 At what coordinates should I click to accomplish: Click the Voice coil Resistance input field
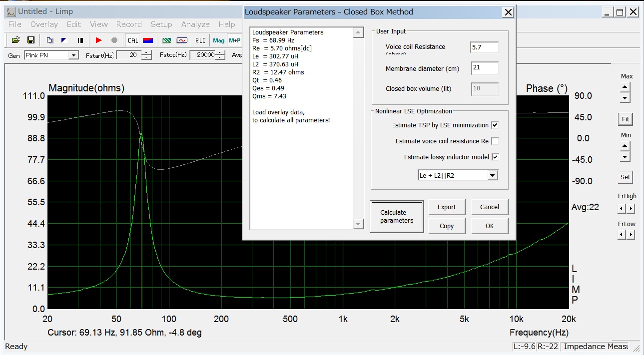pos(485,47)
